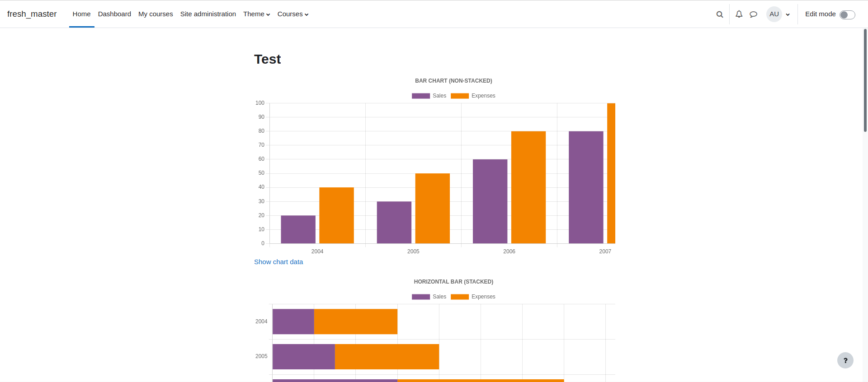This screenshot has width=868, height=382.
Task: Click 2004 Sales segment in horizontal chart
Action: (x=293, y=321)
